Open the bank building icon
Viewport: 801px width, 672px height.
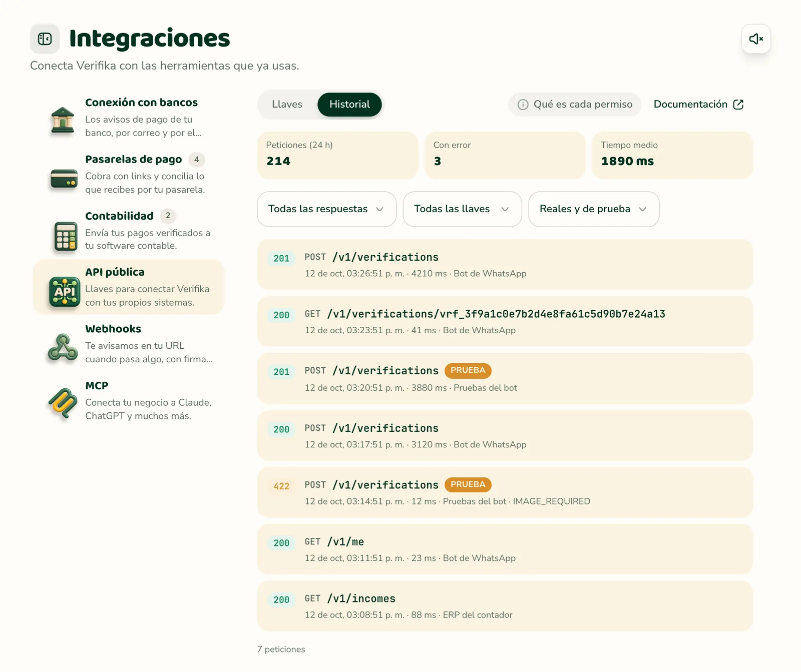[x=63, y=120]
